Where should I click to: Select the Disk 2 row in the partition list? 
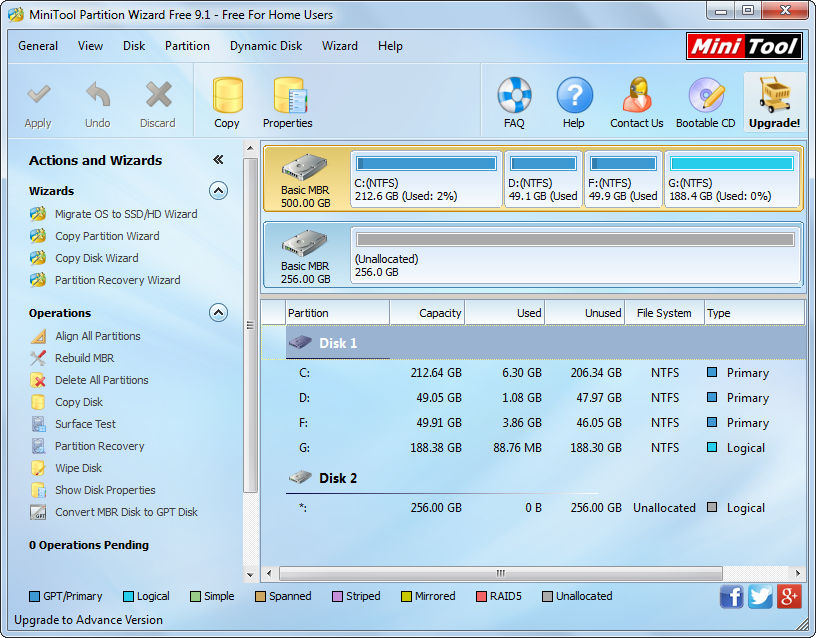(533, 478)
